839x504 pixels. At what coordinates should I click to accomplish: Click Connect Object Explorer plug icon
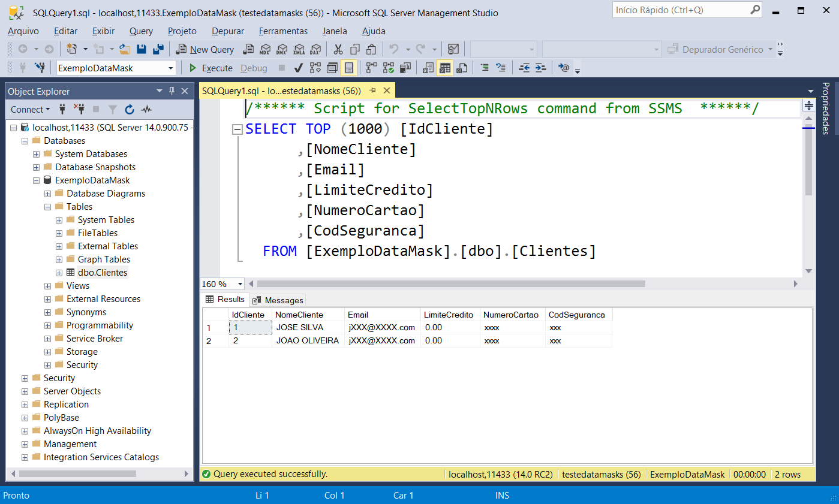coord(62,109)
